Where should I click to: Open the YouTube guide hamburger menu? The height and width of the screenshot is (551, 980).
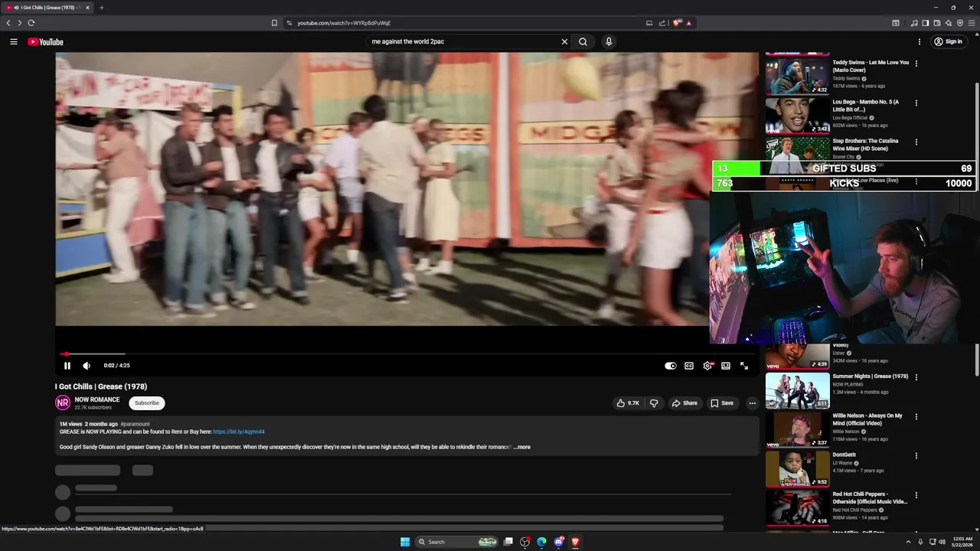(14, 42)
